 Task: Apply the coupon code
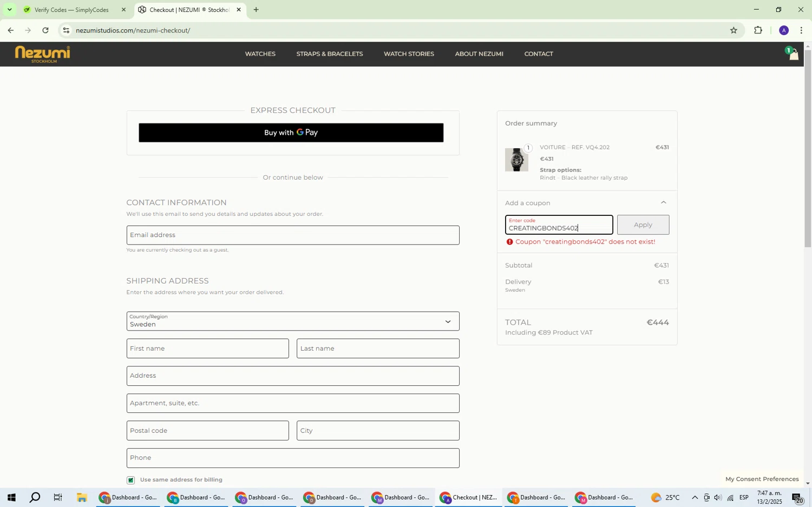(x=643, y=225)
